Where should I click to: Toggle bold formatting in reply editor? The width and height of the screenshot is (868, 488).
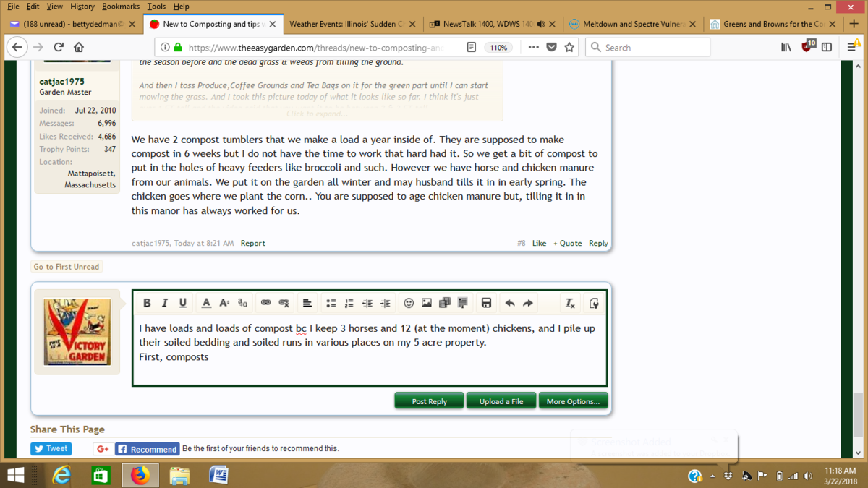pos(147,303)
